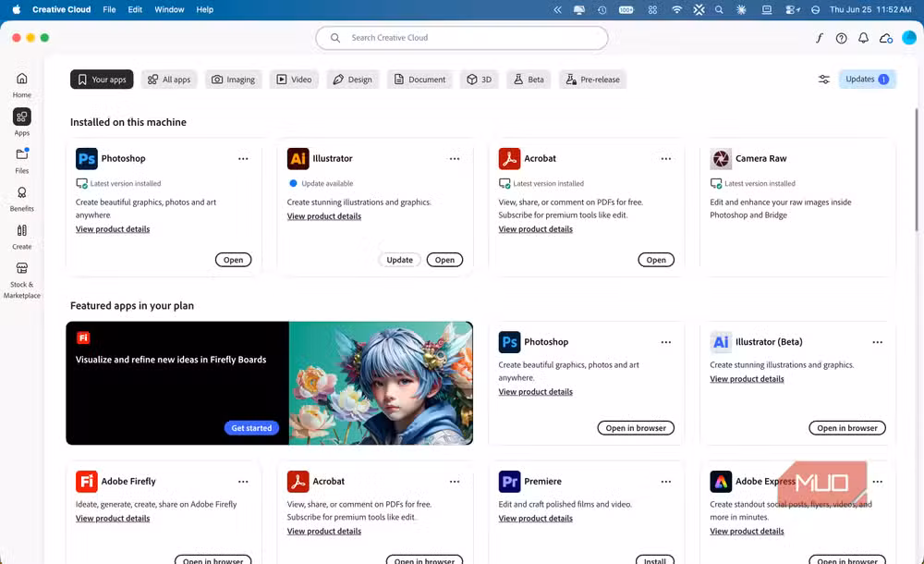Open the Wi-Fi menu bar icon
924x564 pixels.
[x=676, y=9]
